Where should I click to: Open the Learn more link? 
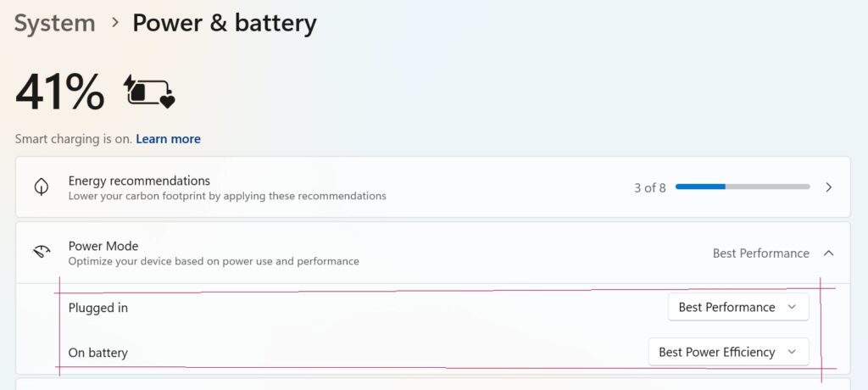[x=168, y=139]
